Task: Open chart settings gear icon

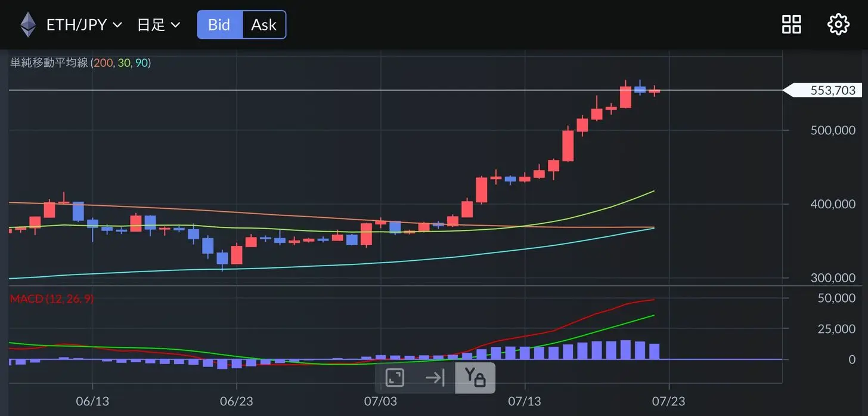Action: [x=838, y=24]
